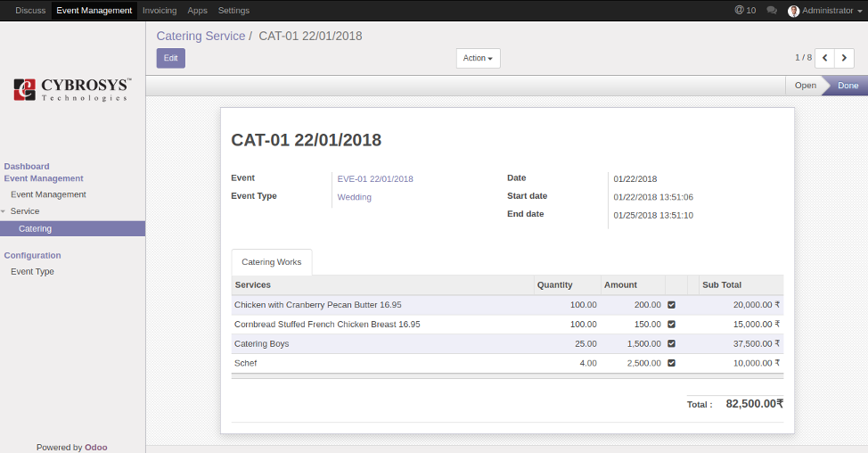Viewport: 868px width, 453px height.
Task: Follow the Odoo link in footer
Action: (95, 448)
